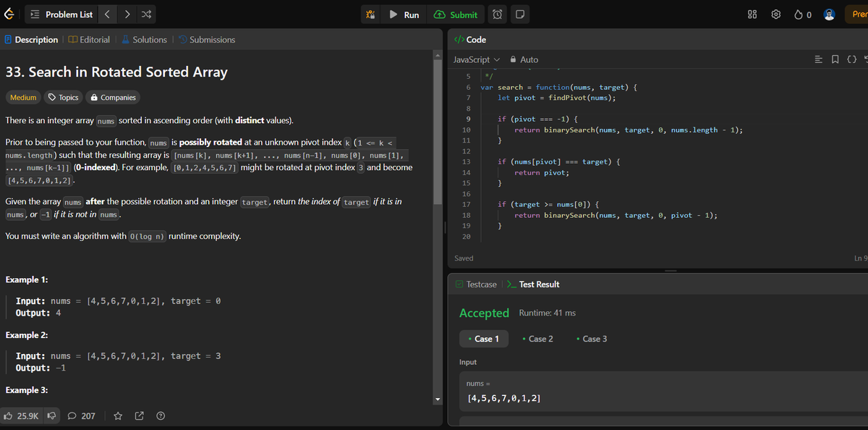This screenshot has height=430, width=868.
Task: Click the Example 1 input line
Action: (x=118, y=300)
